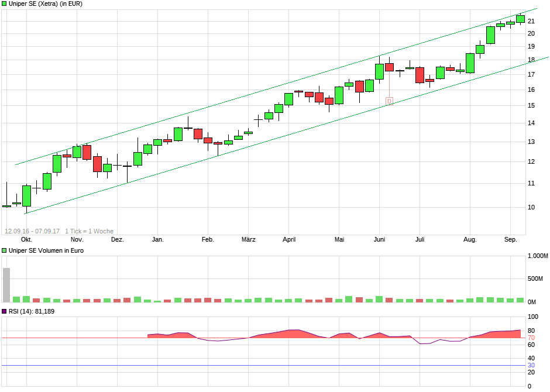Click the last green candlestick in September
This screenshot has height=392, width=550.
(x=521, y=19)
